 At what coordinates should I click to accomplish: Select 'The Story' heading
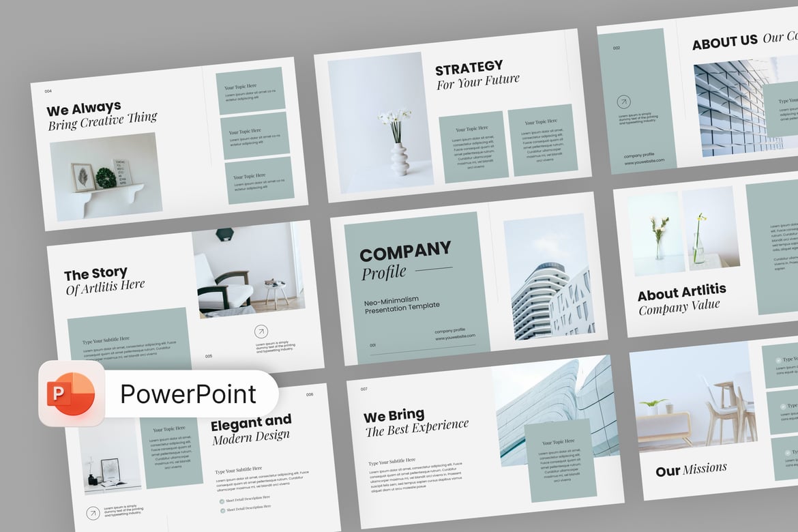coord(95,274)
